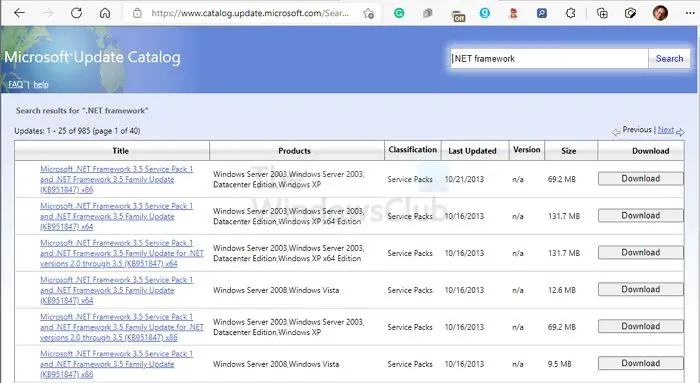This screenshot has width=700, height=383.
Task: Sort results by Last Updated column
Action: (472, 151)
